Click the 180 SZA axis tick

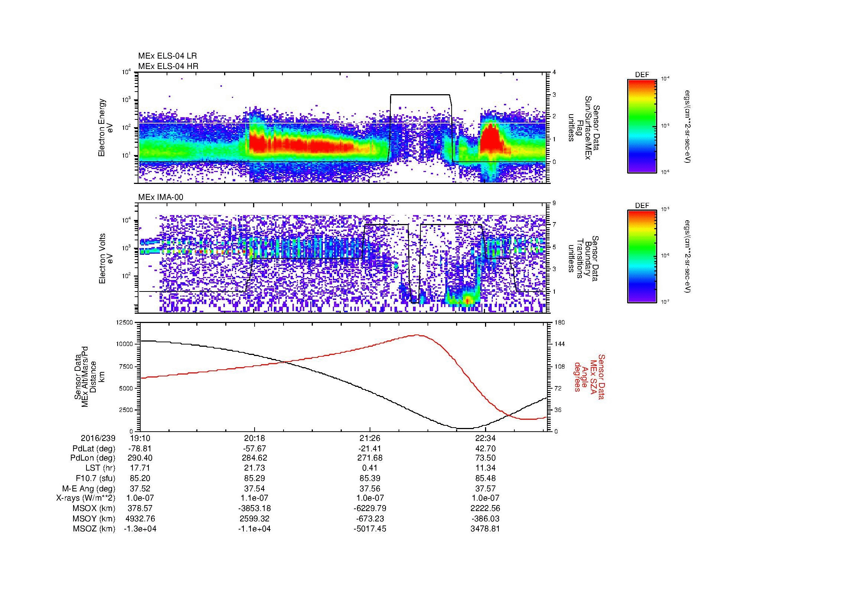coord(560,322)
